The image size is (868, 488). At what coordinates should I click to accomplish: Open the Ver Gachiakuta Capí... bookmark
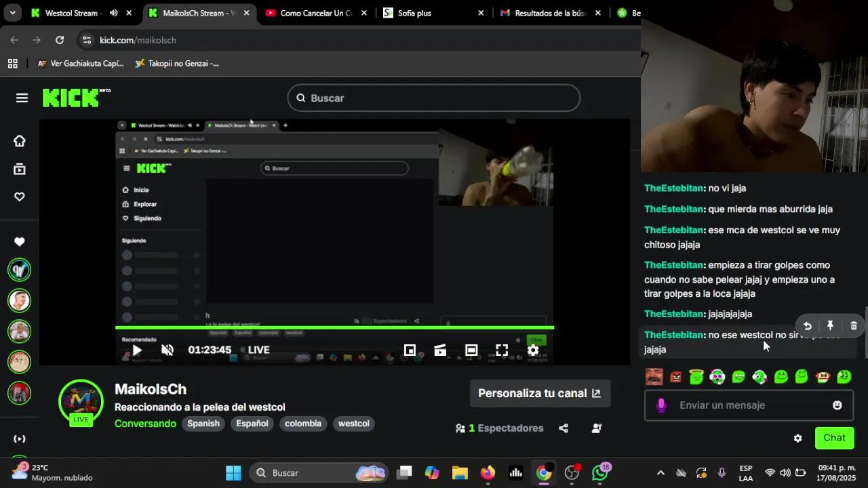tap(80, 64)
